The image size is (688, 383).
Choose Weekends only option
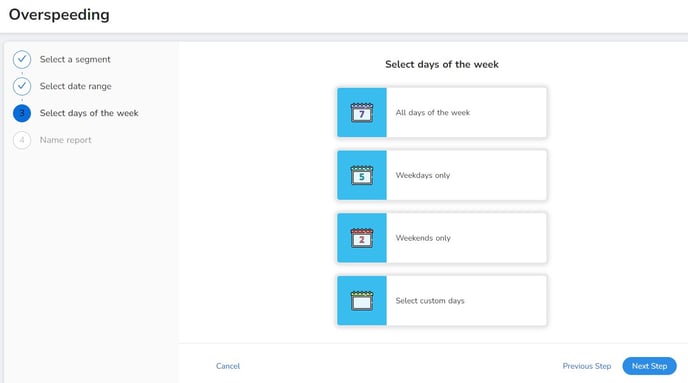click(442, 238)
